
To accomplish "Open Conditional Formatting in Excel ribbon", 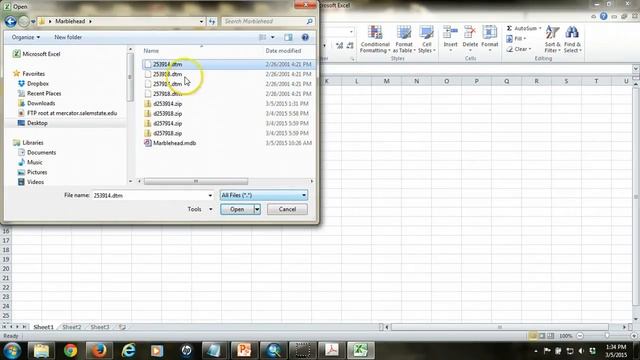I will point(375,39).
